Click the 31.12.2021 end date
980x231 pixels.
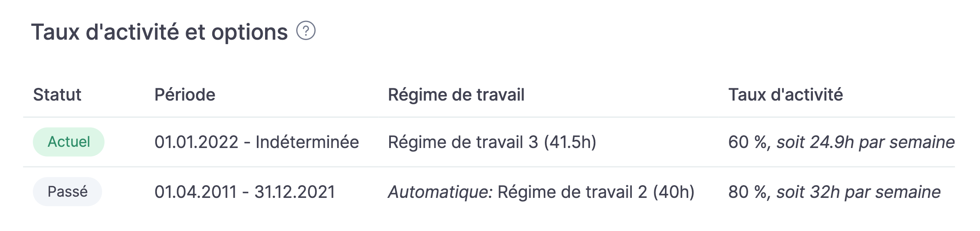click(295, 192)
